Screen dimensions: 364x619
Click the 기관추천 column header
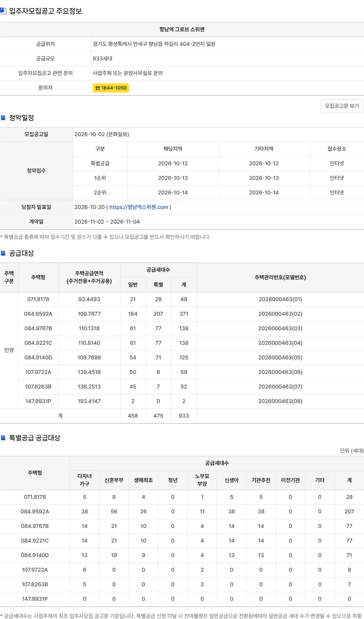(x=261, y=480)
